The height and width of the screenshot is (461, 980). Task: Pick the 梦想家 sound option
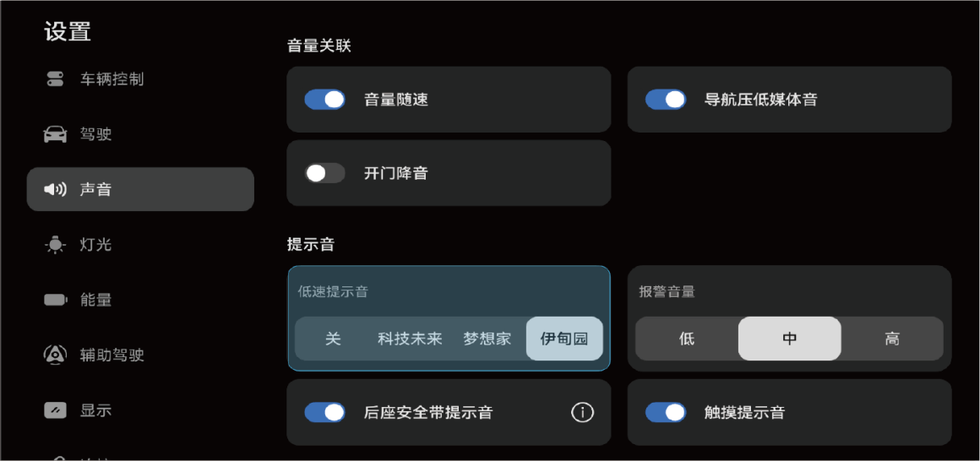(x=487, y=339)
